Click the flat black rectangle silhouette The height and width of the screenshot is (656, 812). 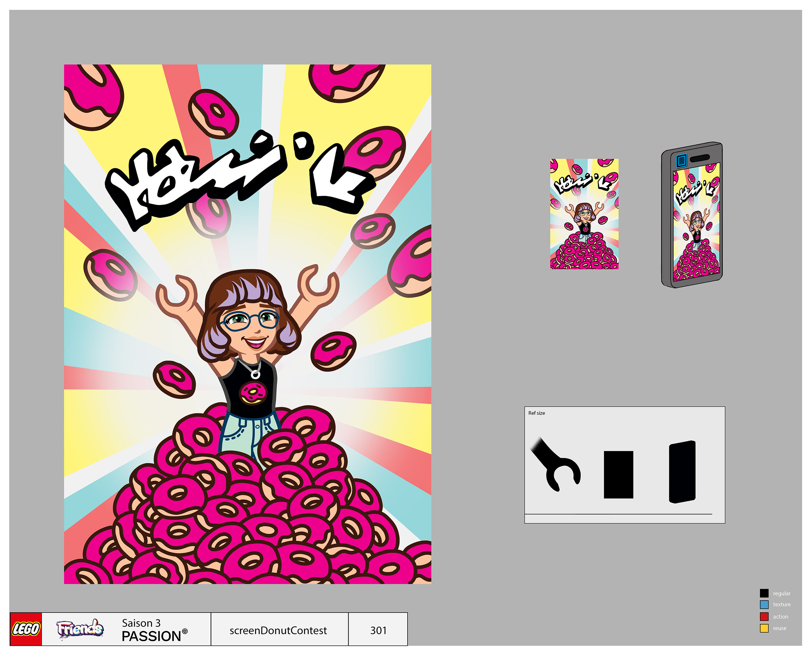tap(619, 475)
